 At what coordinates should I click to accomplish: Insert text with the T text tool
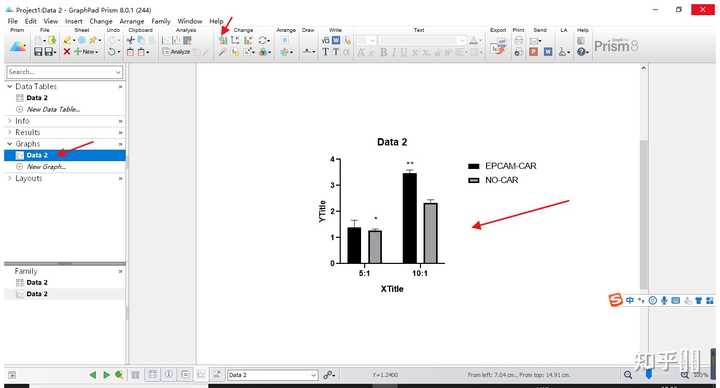(326, 52)
